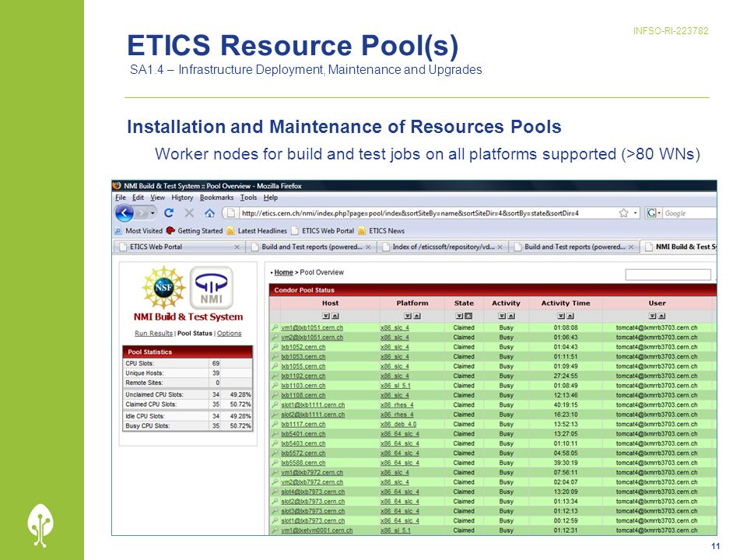Go to the Firefox Home icon
The image size is (747, 560).
209,213
